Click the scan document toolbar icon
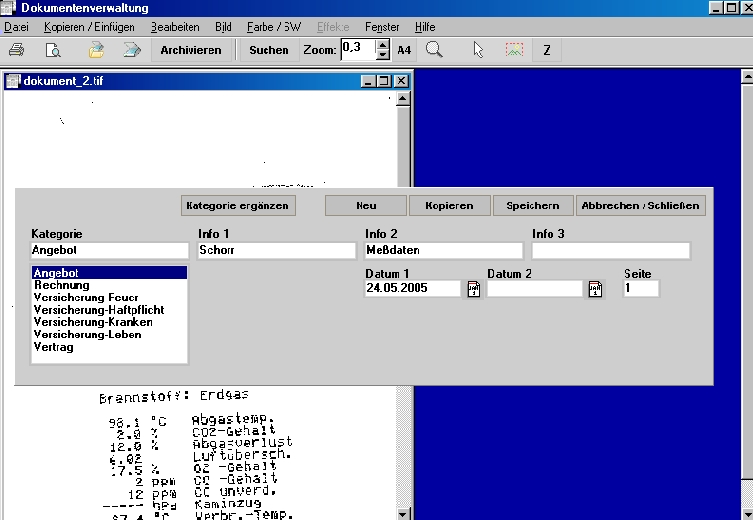 (x=131, y=50)
